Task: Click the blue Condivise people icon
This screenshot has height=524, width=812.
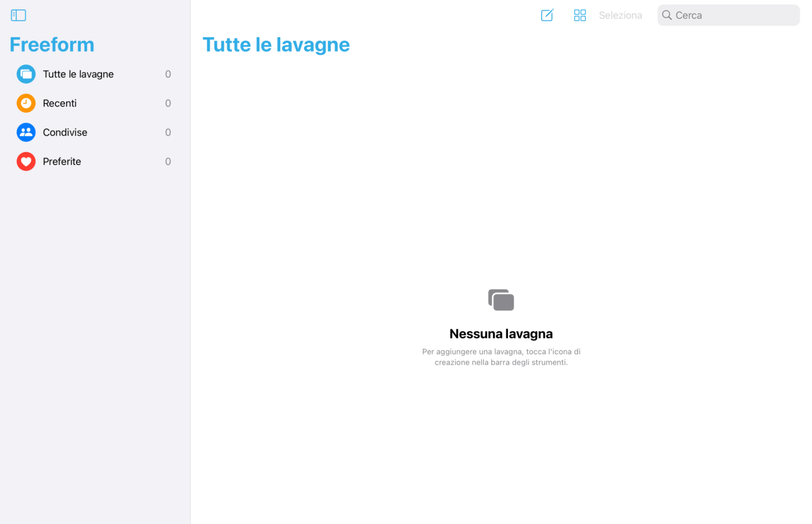Action: point(26,132)
